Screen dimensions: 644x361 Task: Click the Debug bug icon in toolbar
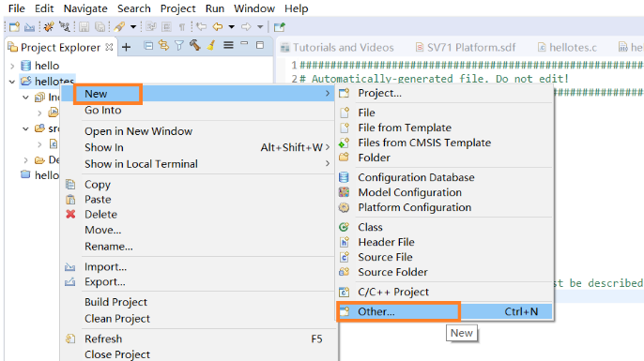[49, 27]
